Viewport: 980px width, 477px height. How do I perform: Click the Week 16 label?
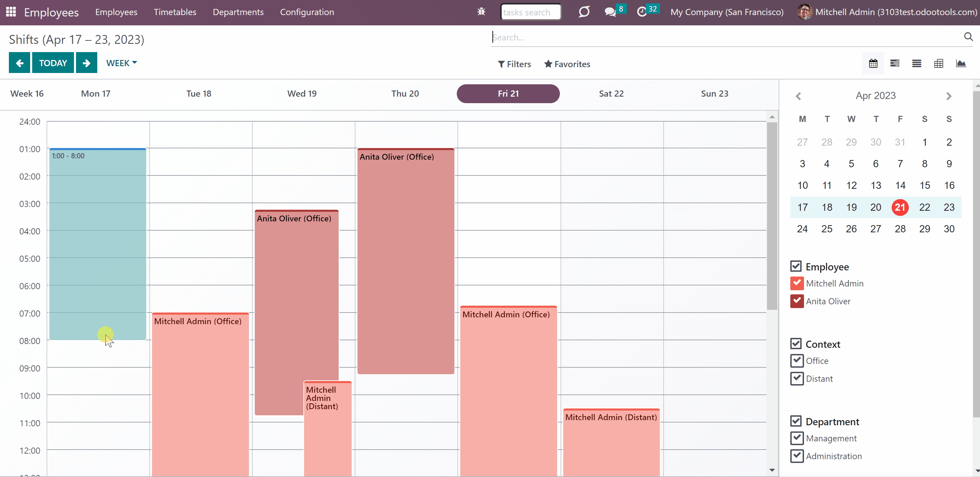coord(27,94)
